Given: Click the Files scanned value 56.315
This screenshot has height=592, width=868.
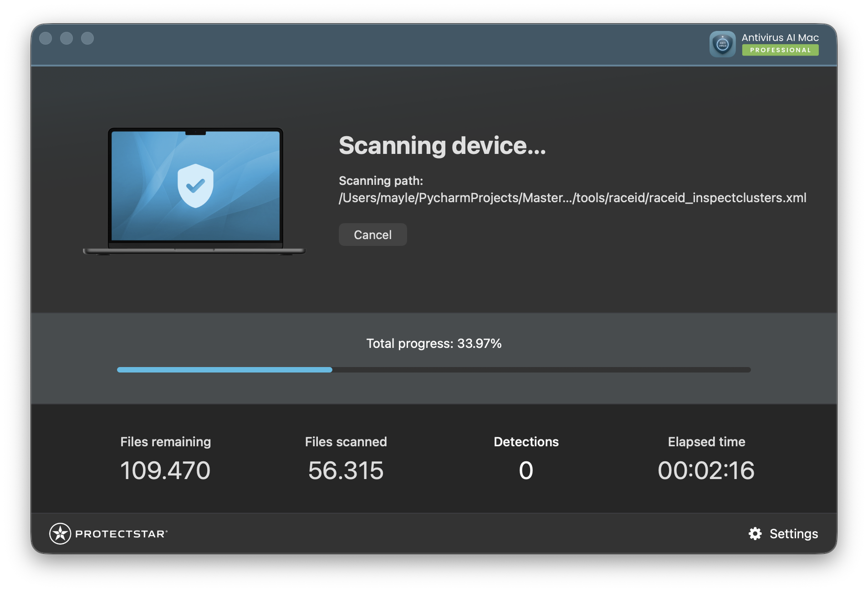Looking at the screenshot, I should tap(345, 470).
